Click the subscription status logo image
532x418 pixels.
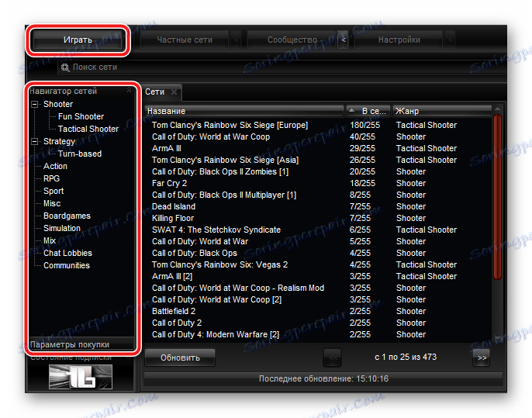(81, 377)
